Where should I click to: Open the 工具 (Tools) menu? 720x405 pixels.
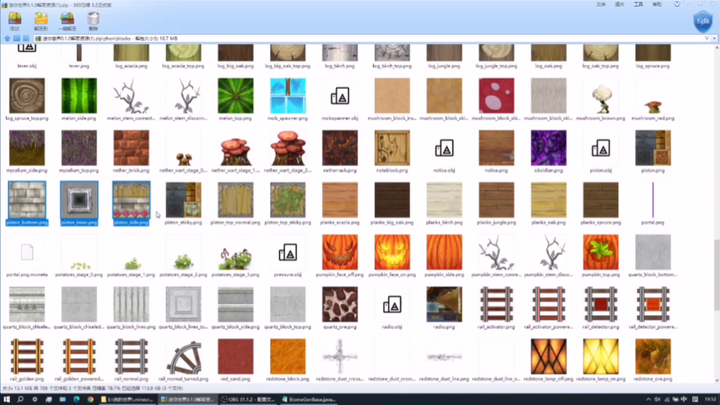(x=638, y=5)
